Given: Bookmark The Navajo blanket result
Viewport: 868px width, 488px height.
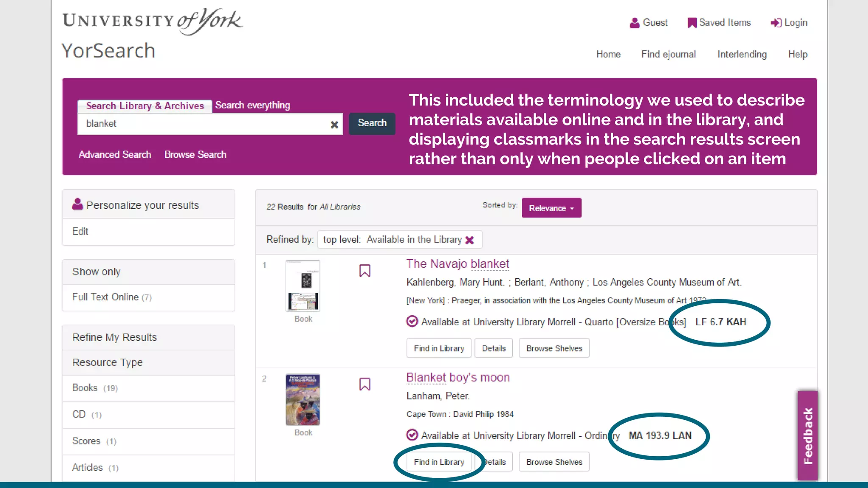Looking at the screenshot, I should click(365, 271).
